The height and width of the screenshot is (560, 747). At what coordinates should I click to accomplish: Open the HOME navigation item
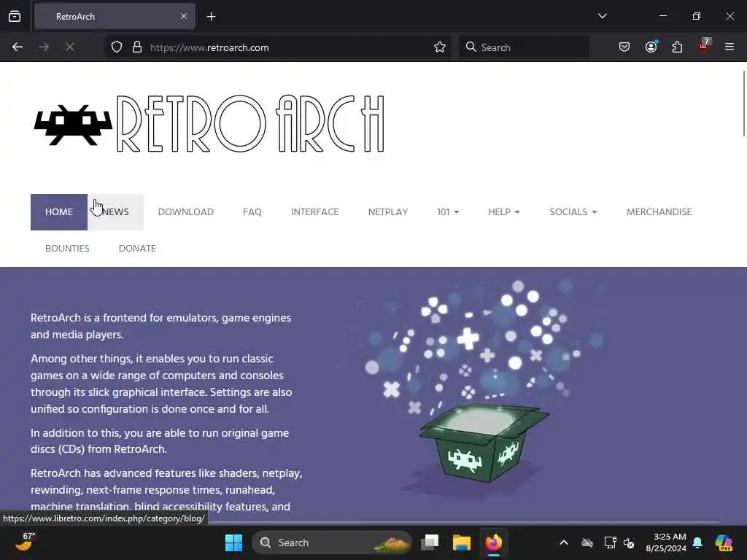pyautogui.click(x=59, y=212)
